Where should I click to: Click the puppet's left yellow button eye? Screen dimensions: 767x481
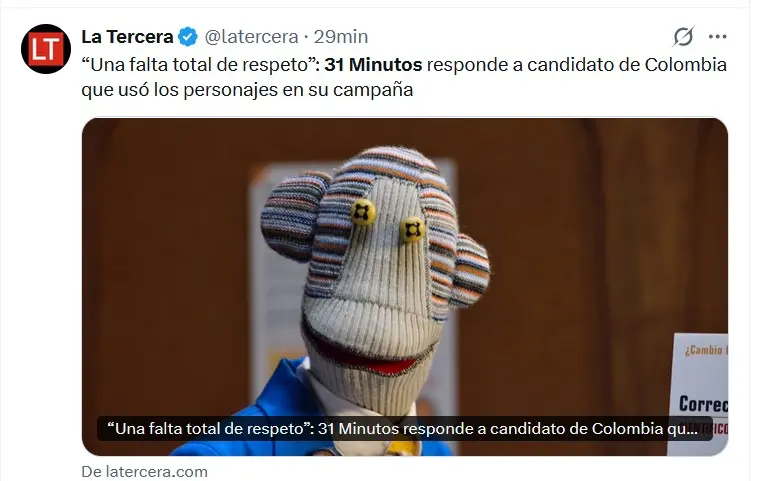[x=362, y=212]
